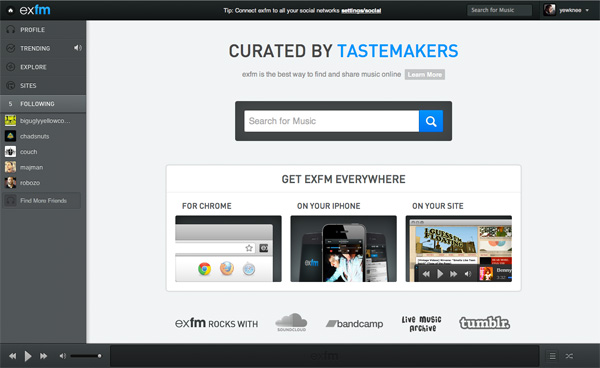
Task: Click the headphones icon beside Find More Friends
Action: point(11,200)
